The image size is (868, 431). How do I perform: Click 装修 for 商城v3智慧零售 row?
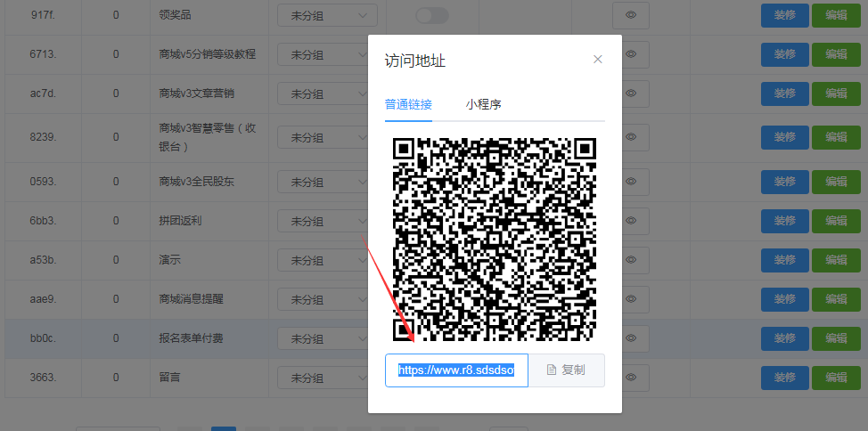tap(784, 137)
